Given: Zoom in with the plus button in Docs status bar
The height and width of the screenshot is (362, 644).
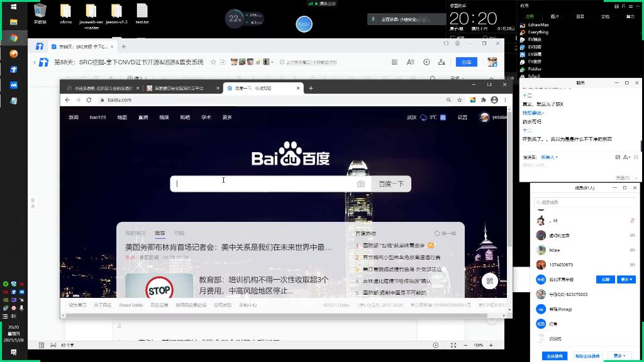Looking at the screenshot, I should (x=491, y=346).
